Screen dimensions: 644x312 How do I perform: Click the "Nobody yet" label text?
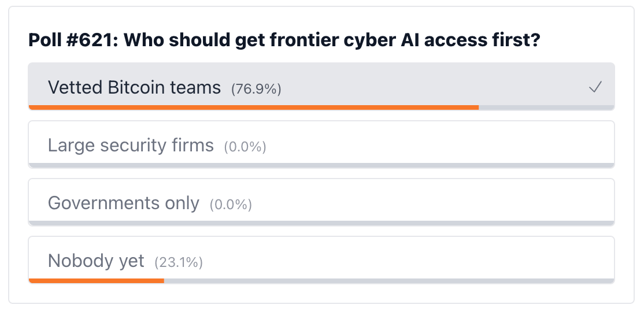pyautogui.click(x=96, y=261)
